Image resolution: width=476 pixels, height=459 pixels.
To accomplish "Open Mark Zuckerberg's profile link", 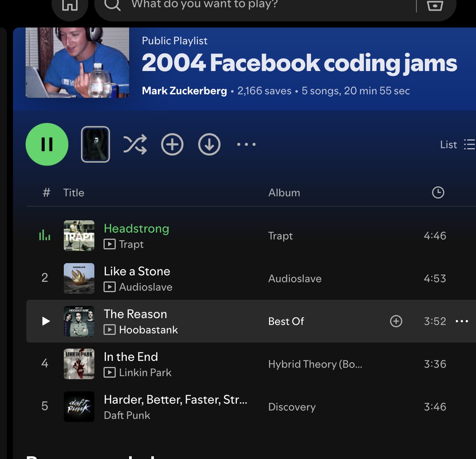I will click(185, 91).
